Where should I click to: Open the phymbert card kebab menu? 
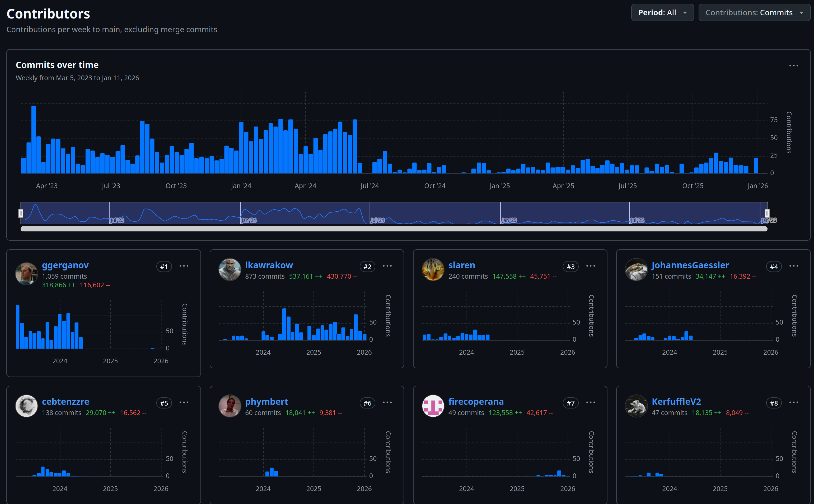[x=387, y=402]
